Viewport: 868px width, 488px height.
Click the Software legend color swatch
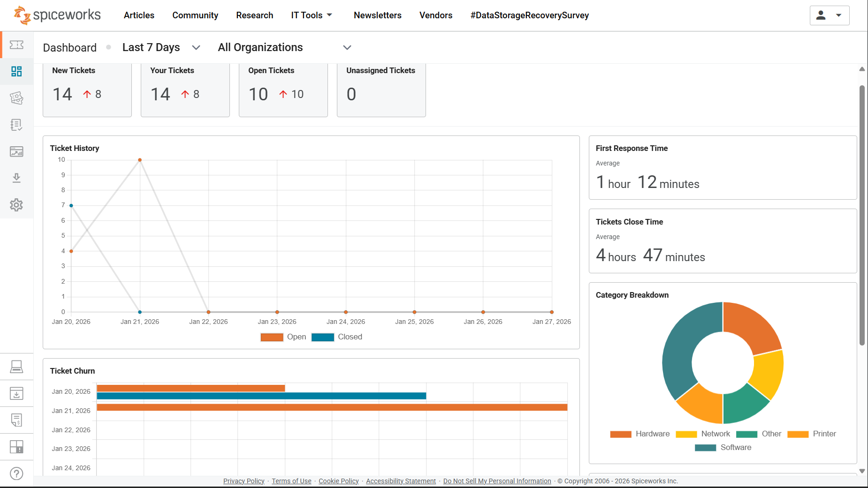pyautogui.click(x=705, y=448)
